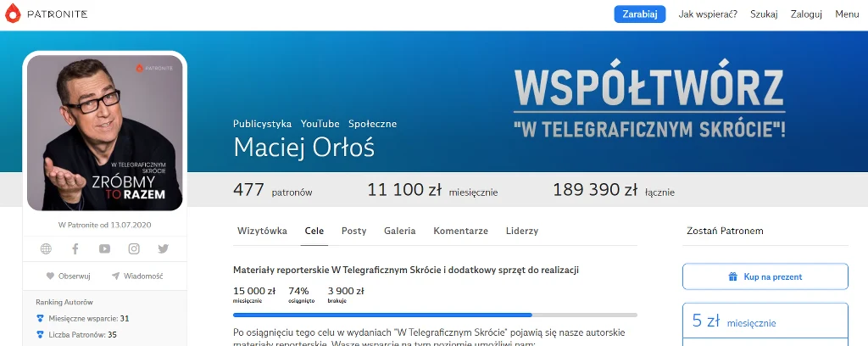Open the Menu in top navigation
Viewport: 868px width, 346px height.
tap(847, 14)
